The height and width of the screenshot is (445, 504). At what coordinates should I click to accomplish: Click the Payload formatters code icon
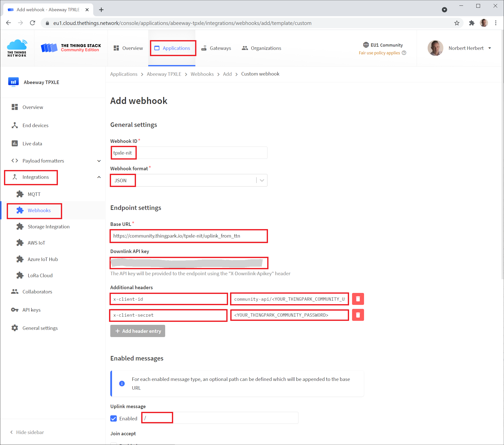pyautogui.click(x=15, y=161)
